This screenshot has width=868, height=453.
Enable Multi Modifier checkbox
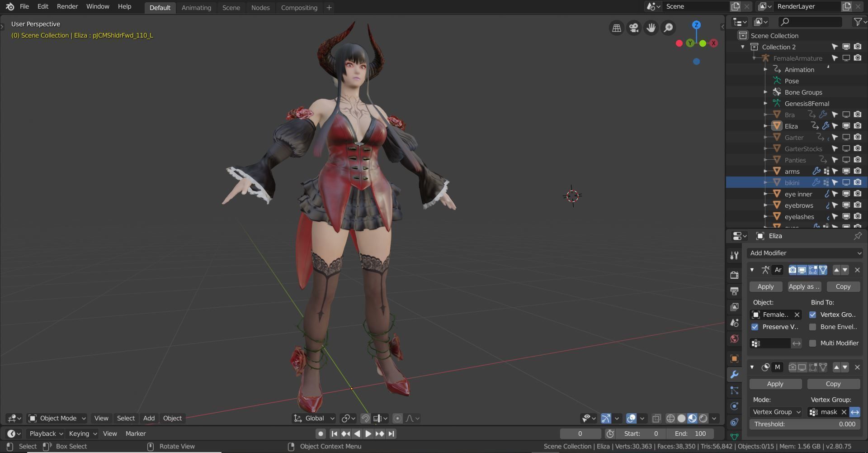click(813, 343)
